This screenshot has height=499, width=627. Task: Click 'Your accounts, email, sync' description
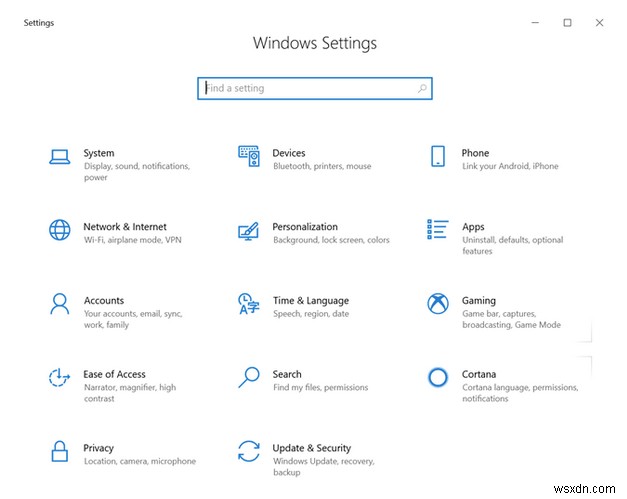coord(133,319)
